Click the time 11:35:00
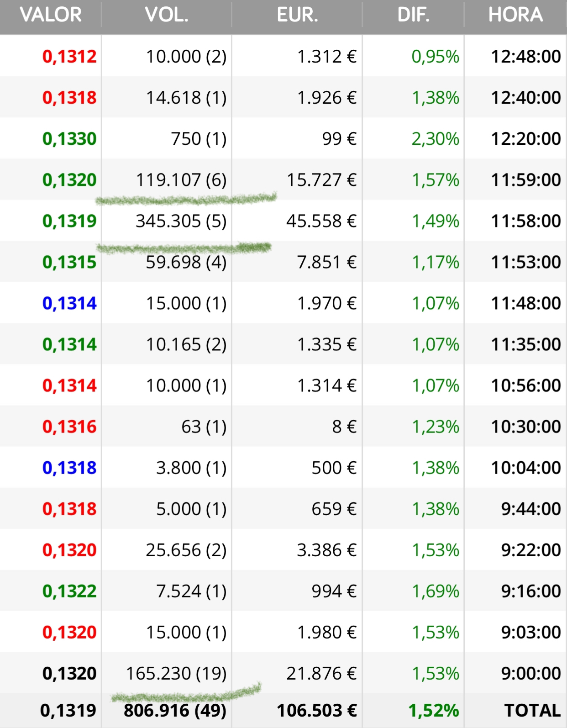Screen dimensions: 567x728 point(526,344)
